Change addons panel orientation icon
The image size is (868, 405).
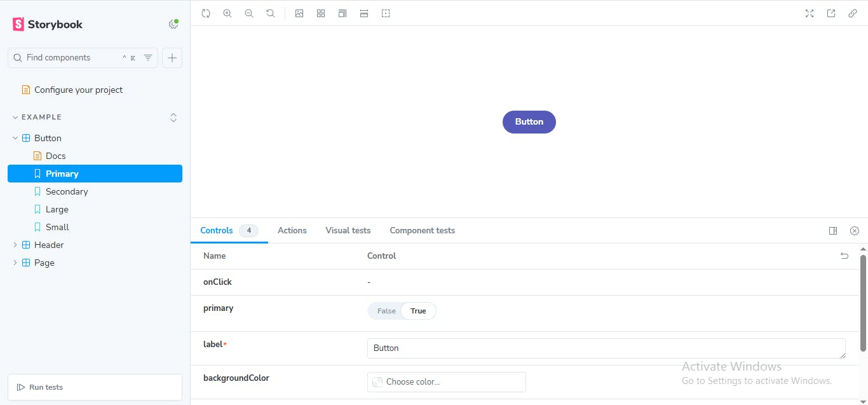[833, 230]
